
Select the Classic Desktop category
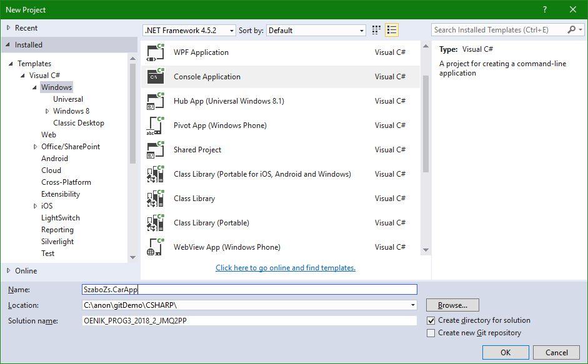pyautogui.click(x=79, y=123)
